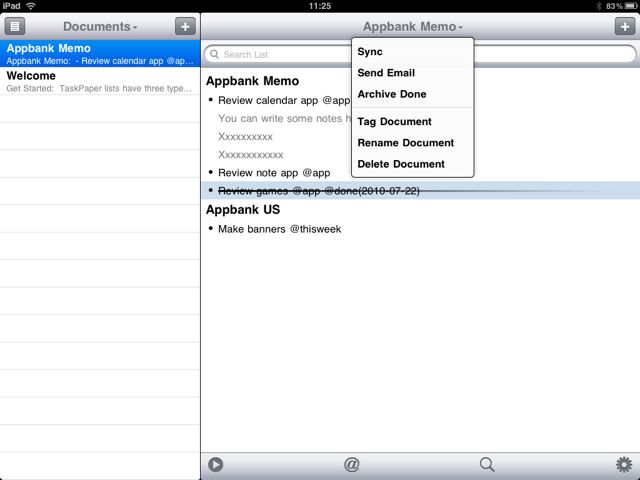Screen dimensions: 640x480
Task: Open the tags @ icon in bottom toolbar
Action: [x=351, y=464]
